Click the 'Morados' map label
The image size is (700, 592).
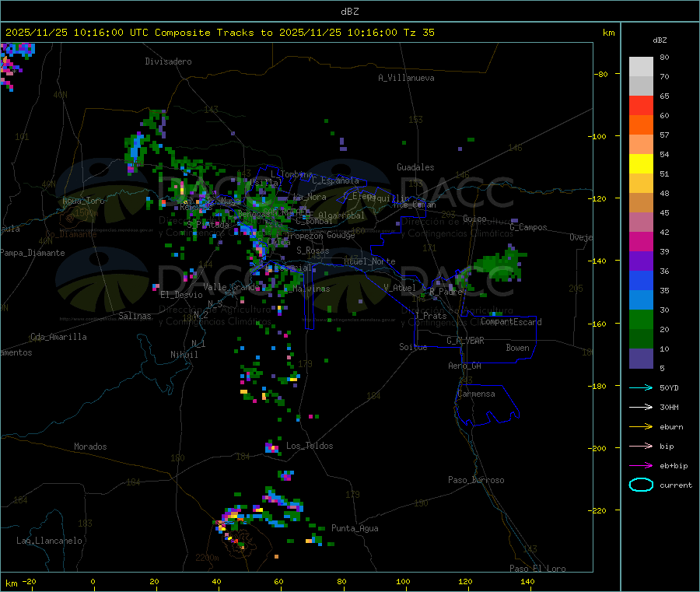(90, 447)
